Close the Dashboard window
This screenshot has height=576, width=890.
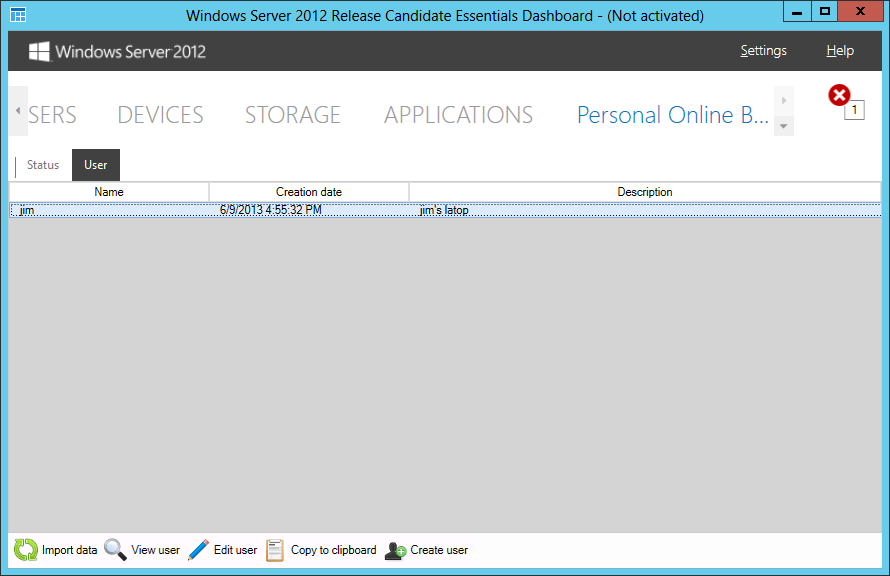(860, 12)
